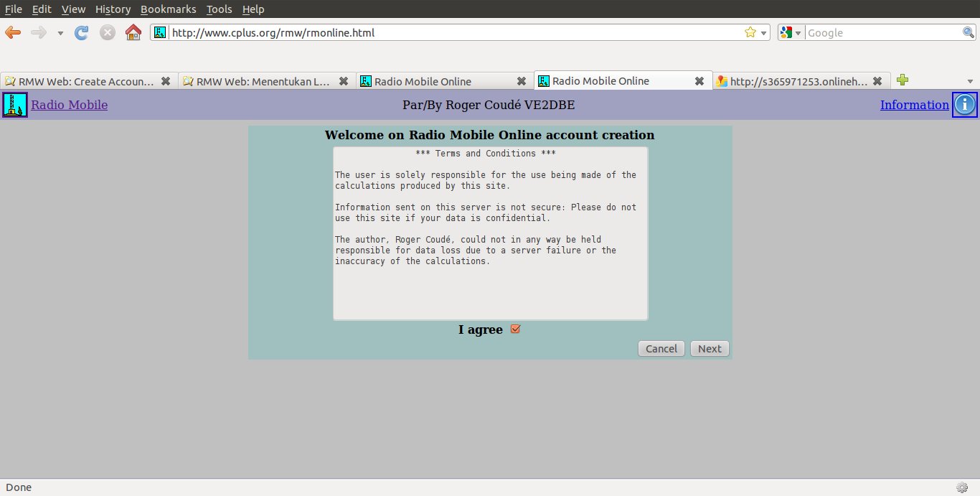Close the RMW Web: Menentukan tab
Screen dimensions: 980x496
344,81
